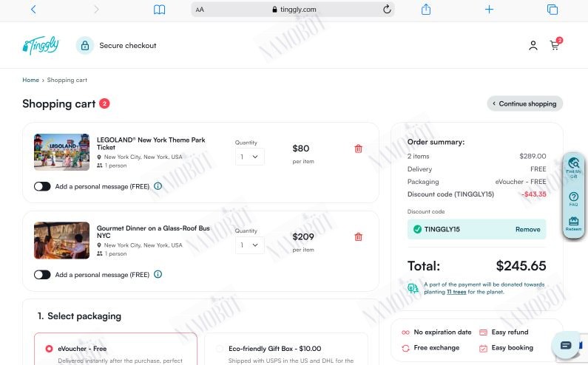Open FAQ side widget icon
The width and height of the screenshot is (588, 365).
[x=573, y=199]
